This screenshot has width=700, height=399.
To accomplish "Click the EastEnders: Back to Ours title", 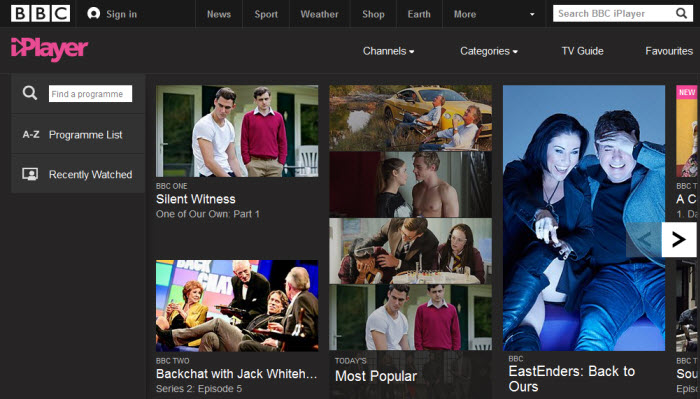I will 571,379.
